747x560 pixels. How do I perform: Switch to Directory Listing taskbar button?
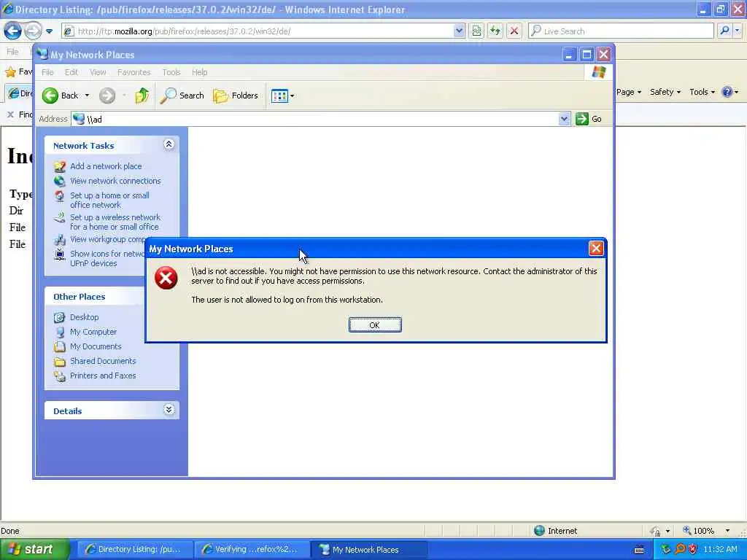tap(134, 550)
